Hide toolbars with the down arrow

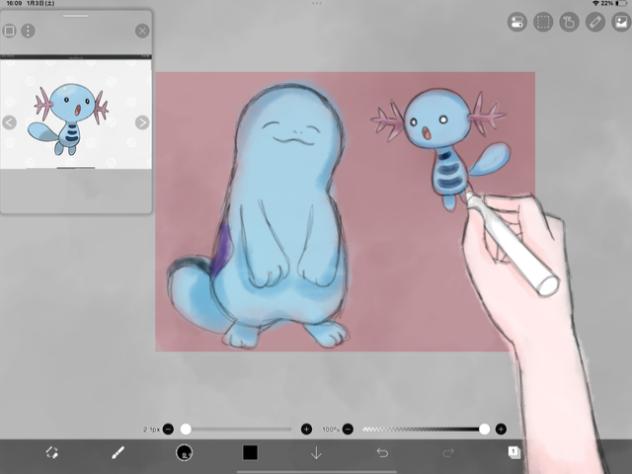pos(316,453)
